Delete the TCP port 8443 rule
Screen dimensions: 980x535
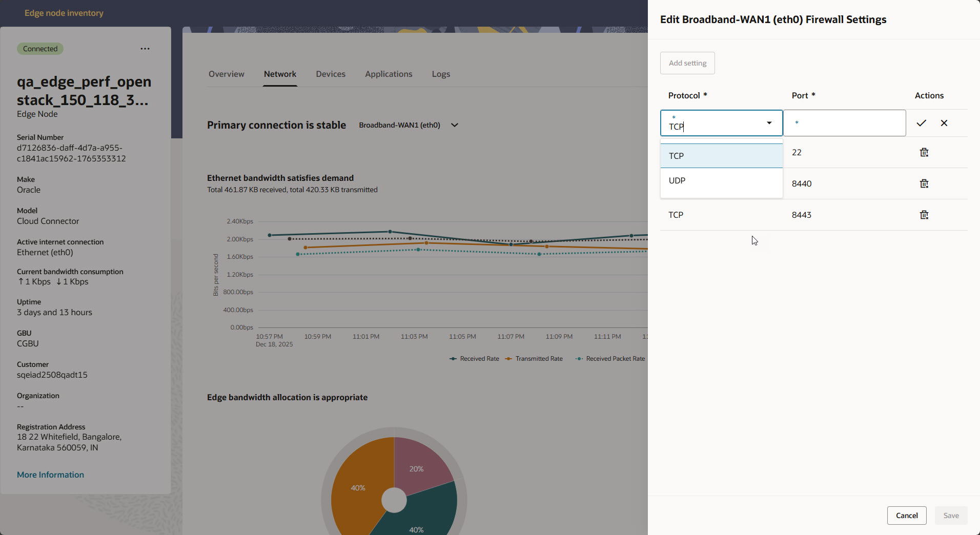tap(924, 215)
